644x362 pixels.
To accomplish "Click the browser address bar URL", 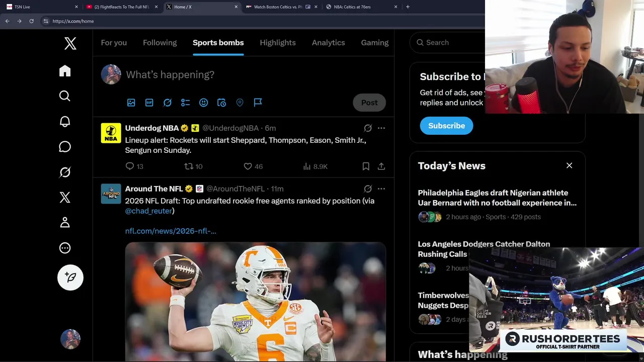I will [73, 21].
